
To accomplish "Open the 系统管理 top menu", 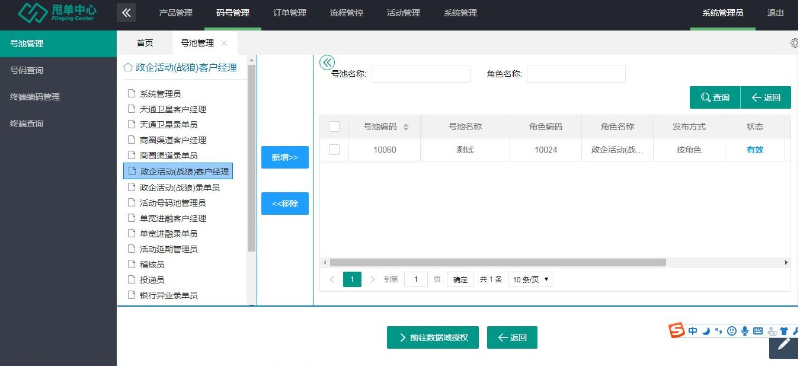I will pyautogui.click(x=461, y=13).
